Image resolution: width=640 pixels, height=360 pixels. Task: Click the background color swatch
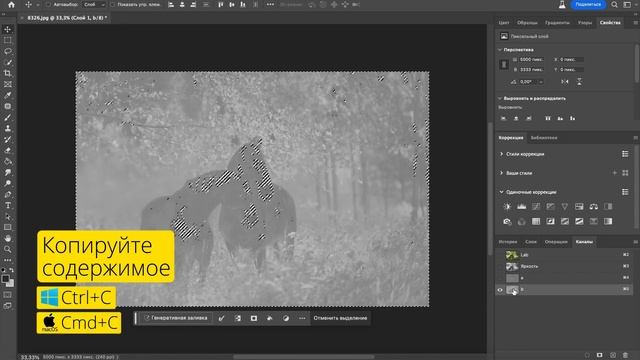(x=11, y=284)
